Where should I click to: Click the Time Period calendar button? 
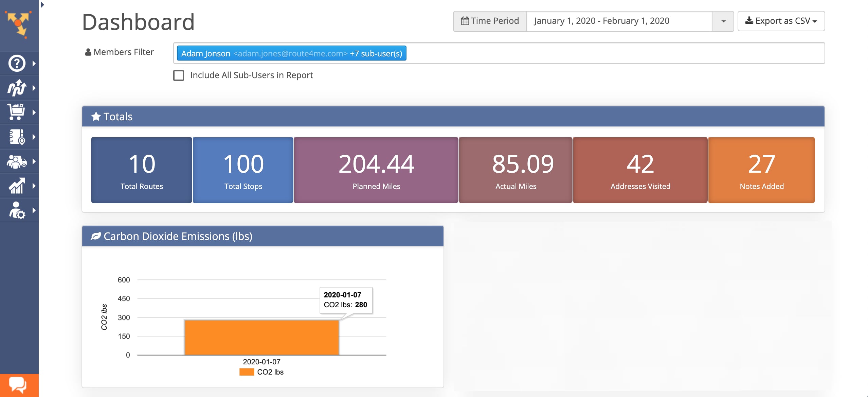click(490, 21)
